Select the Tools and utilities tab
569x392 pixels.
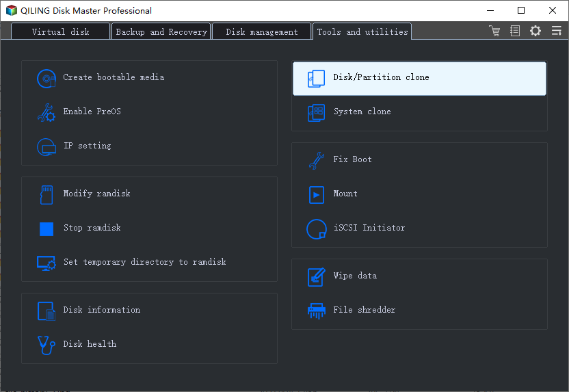coord(362,31)
